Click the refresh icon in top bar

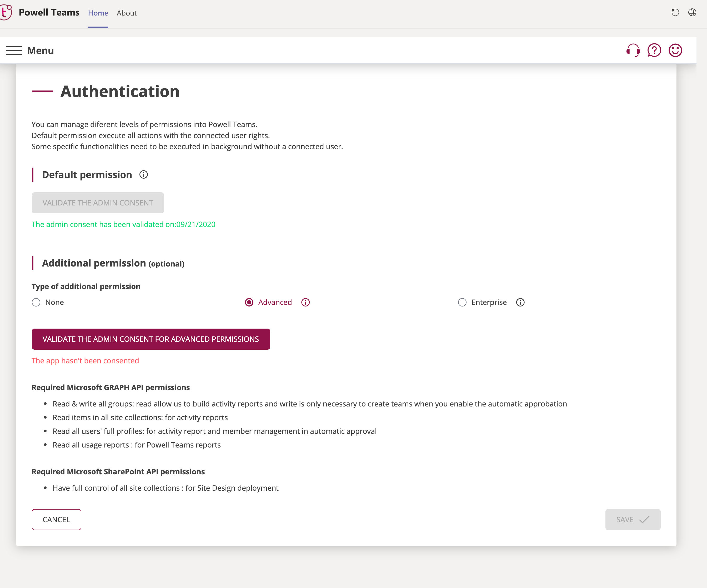click(x=675, y=13)
